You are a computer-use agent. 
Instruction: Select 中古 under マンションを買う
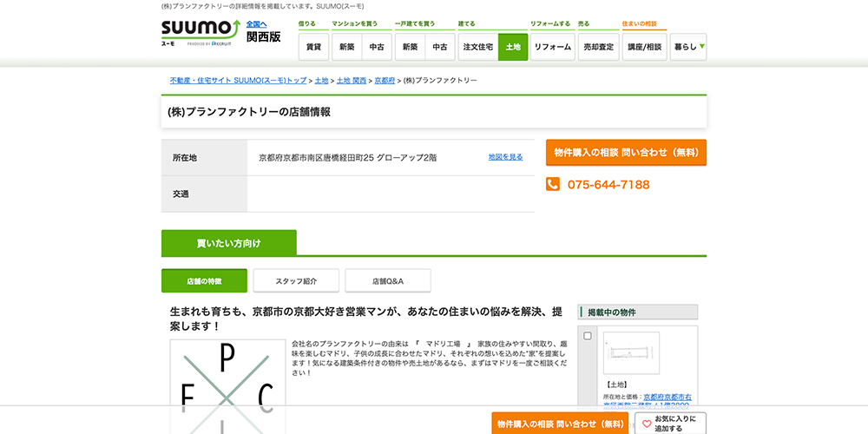pos(377,47)
